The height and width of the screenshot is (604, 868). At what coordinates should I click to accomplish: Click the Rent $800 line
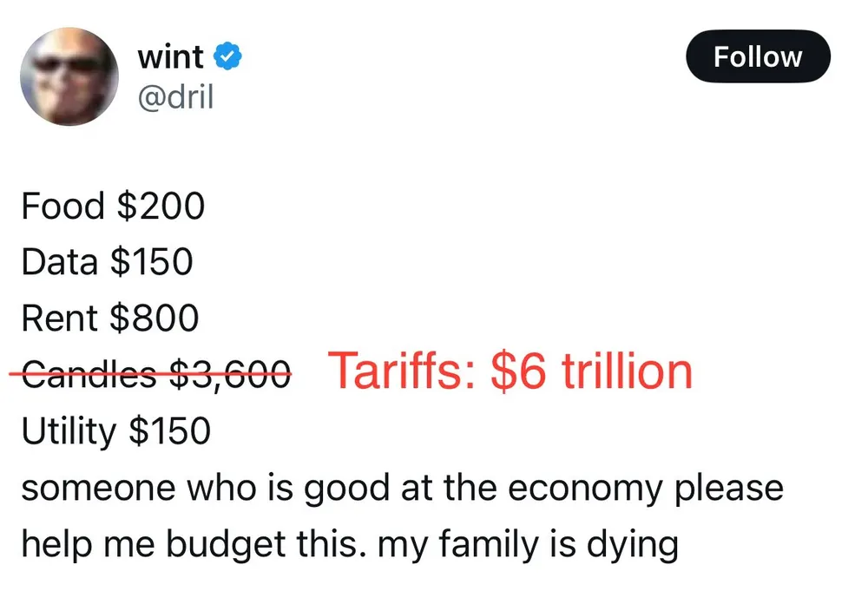110,318
